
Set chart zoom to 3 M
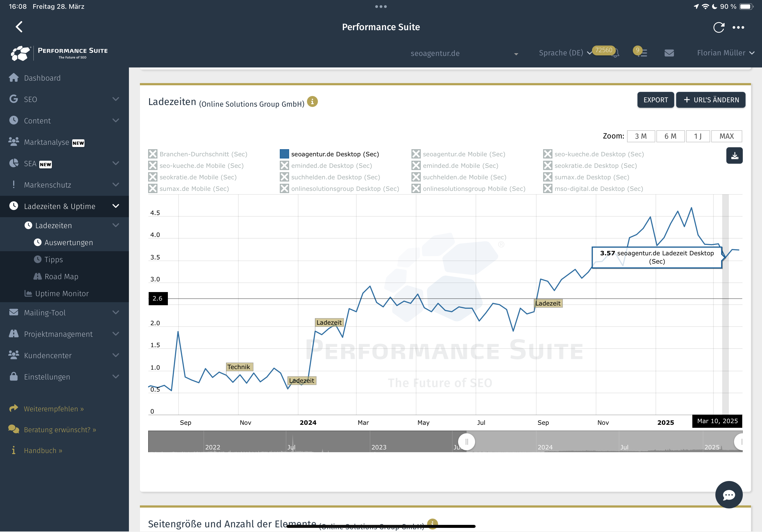tap(641, 136)
